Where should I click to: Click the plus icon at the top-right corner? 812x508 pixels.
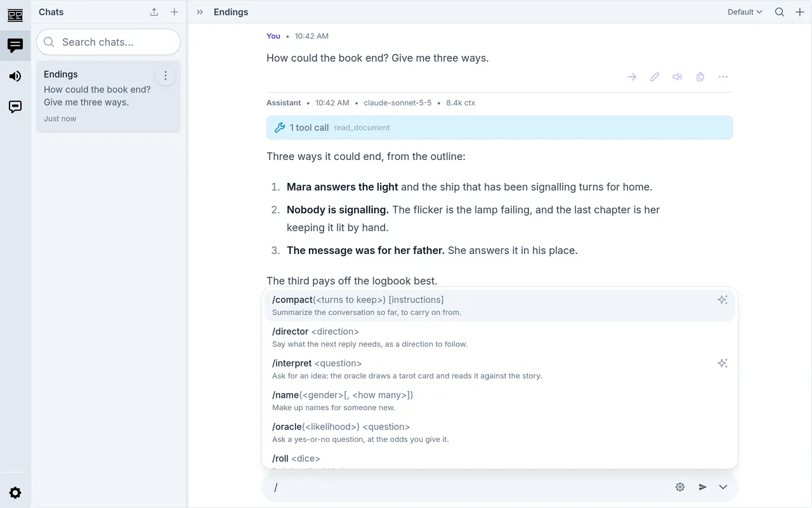click(800, 12)
